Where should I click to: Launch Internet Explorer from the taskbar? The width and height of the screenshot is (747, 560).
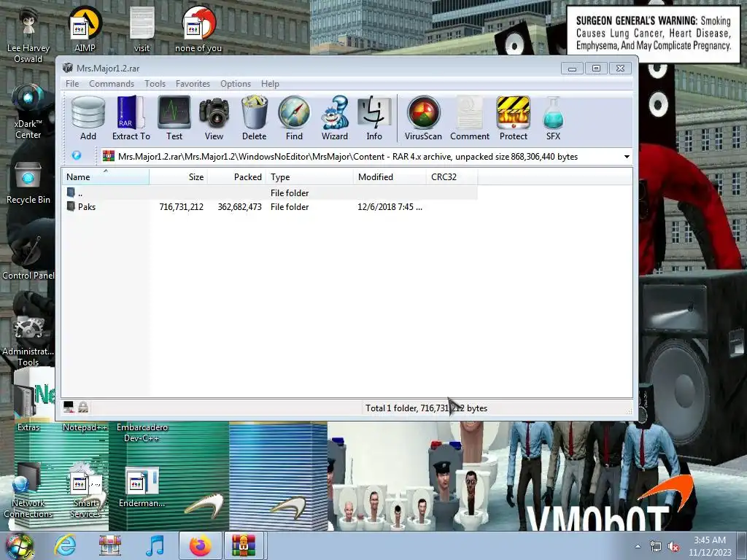(65, 545)
